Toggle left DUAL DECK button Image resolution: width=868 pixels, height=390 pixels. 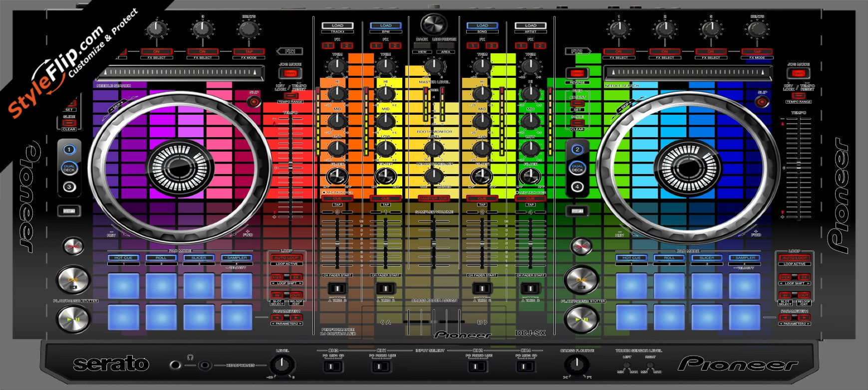(x=69, y=168)
